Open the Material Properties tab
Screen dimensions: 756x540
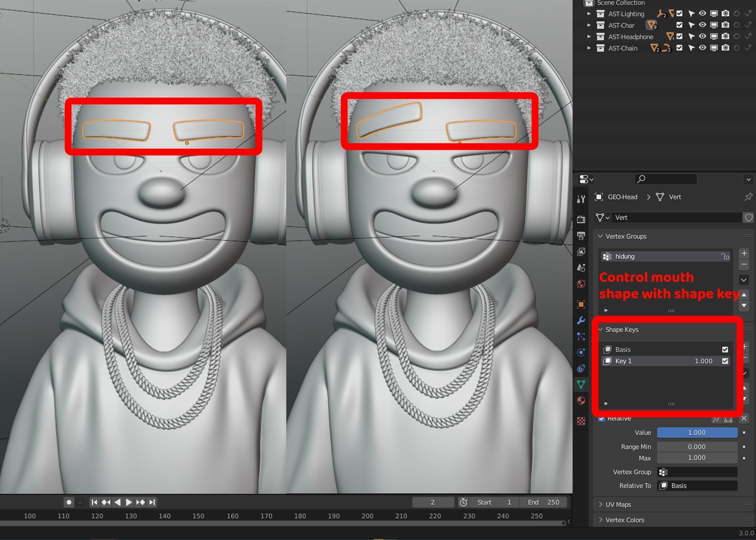(x=581, y=401)
